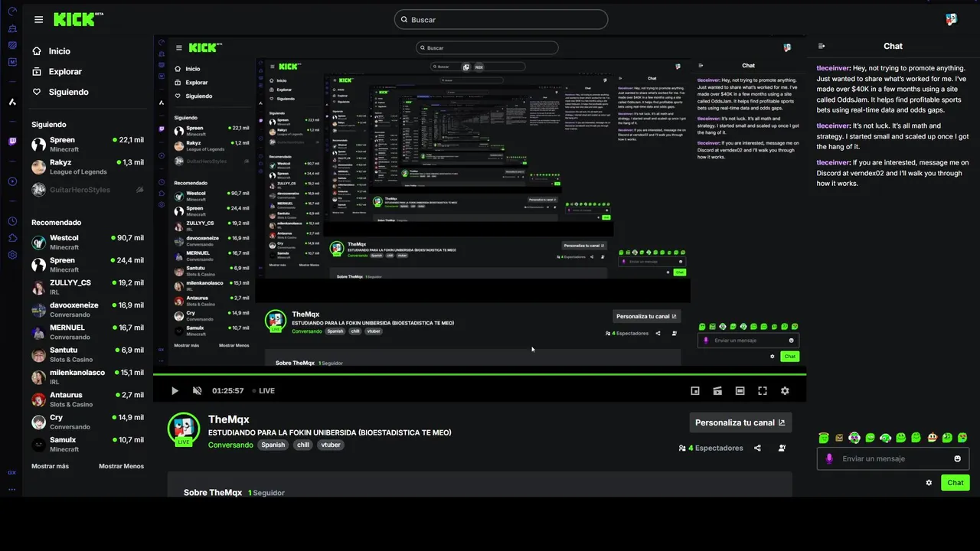Open video player settings gear
The width and height of the screenshot is (980, 551).
coord(785,390)
